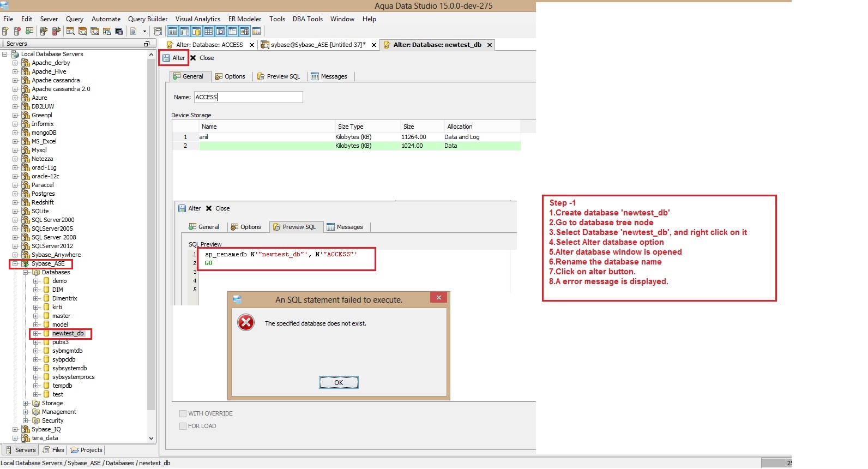Click the Servers tree scroll up arrow

click(x=151, y=55)
